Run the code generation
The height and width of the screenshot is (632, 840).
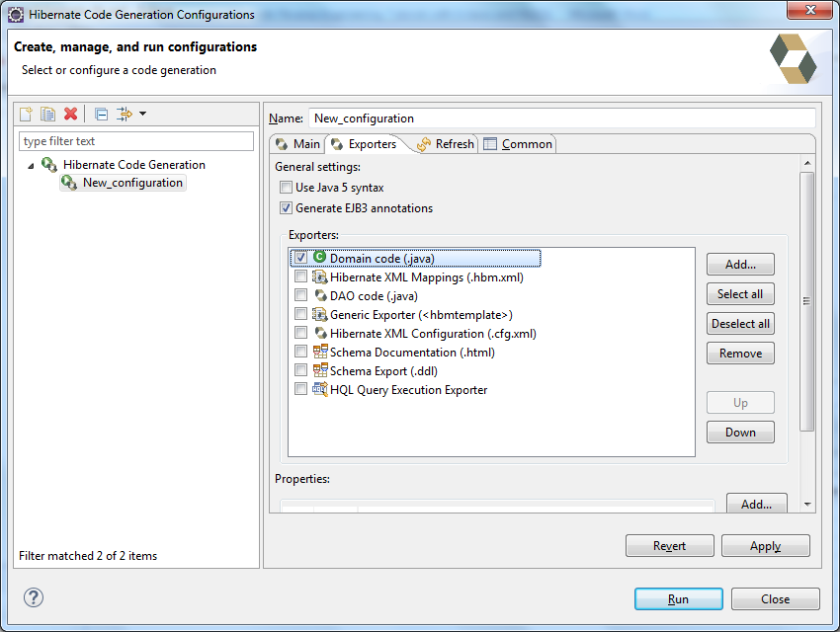(x=678, y=598)
